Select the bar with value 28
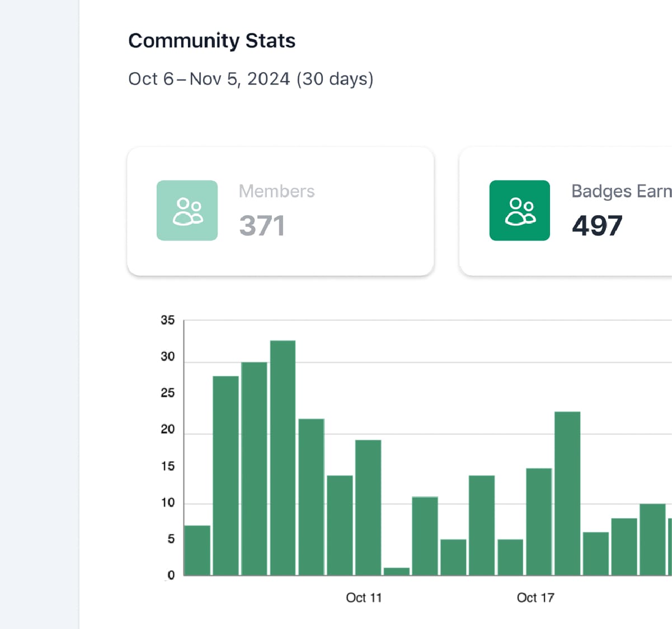Viewport: 672px width, 629px height. pos(225,475)
